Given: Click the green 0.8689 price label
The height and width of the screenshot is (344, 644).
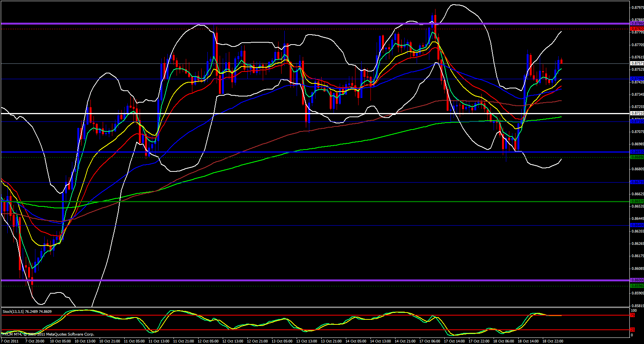Looking at the screenshot, I should [637, 157].
